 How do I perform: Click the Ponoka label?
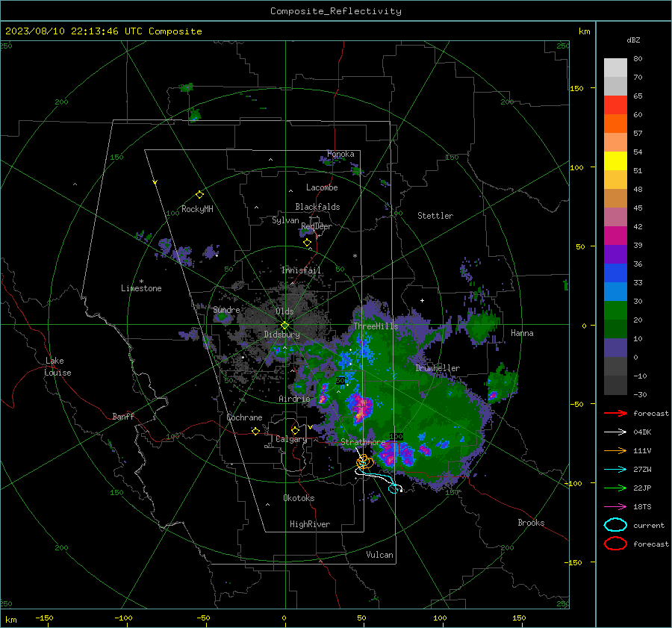click(340, 155)
